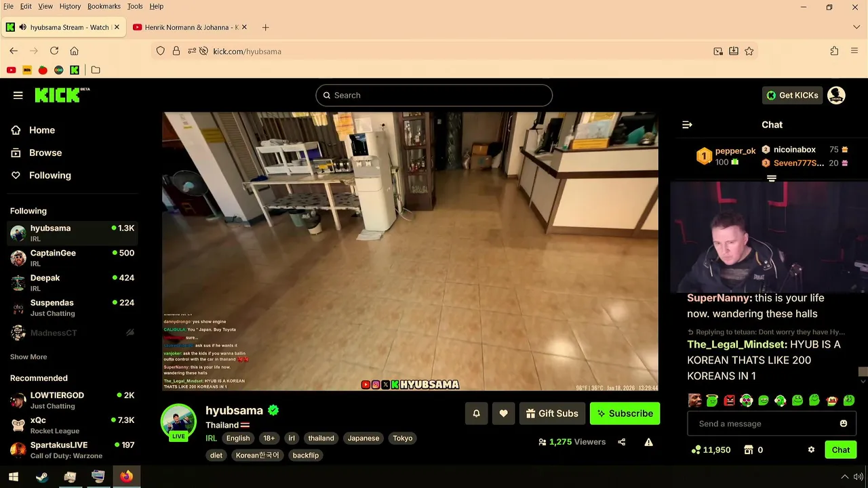Open YouTube bookmark in toolbar
Viewport: 868px width, 488px height.
pyautogui.click(x=11, y=70)
